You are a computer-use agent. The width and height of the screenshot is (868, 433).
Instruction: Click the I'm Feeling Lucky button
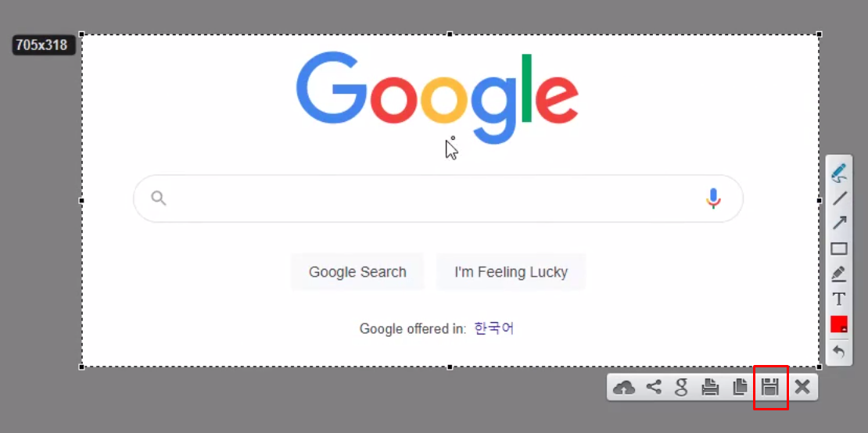pyautogui.click(x=511, y=271)
